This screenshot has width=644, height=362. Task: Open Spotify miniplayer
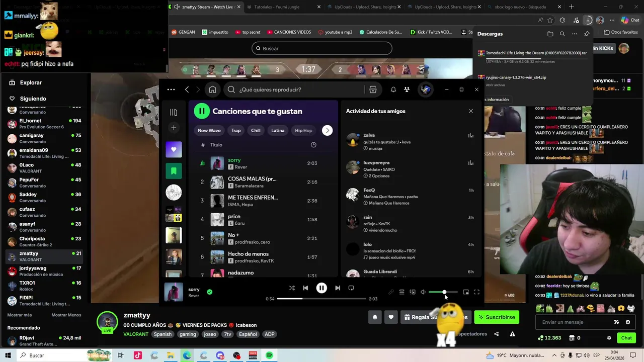click(466, 292)
